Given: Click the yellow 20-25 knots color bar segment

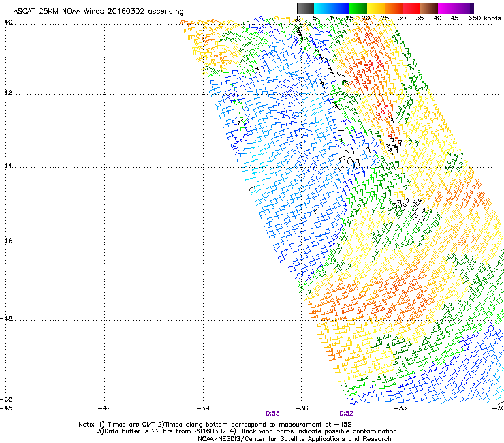Looking at the screenshot, I should [376, 8].
